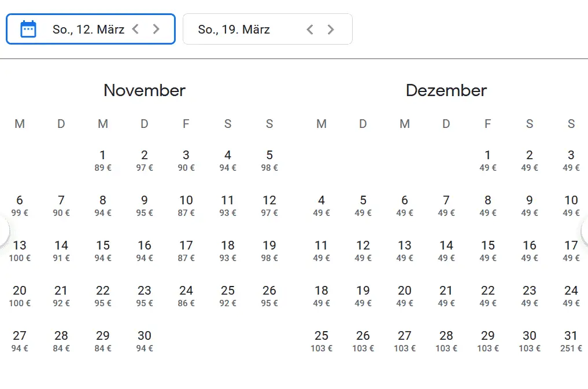Select November 1 priced at 89 €

[103, 160]
